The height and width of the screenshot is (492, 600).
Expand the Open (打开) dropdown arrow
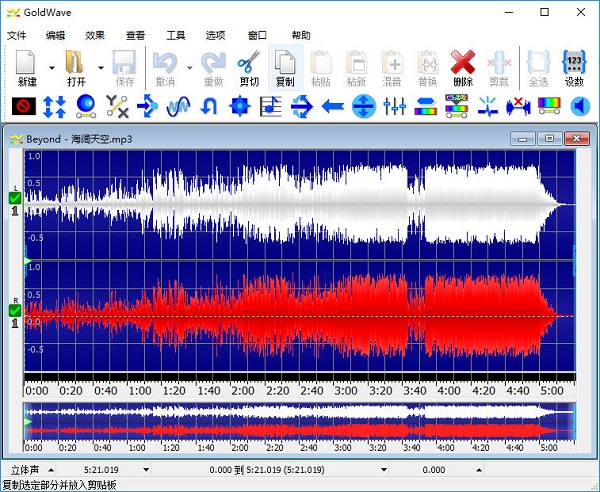100,68
